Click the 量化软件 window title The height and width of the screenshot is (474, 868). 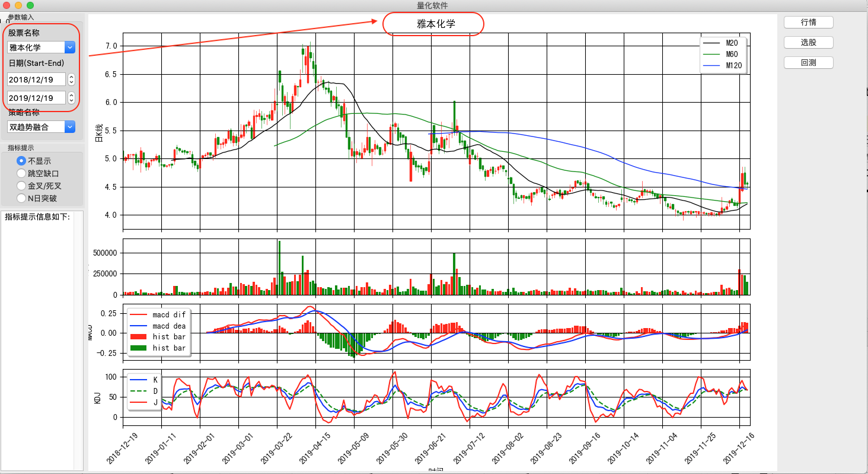click(433, 5)
